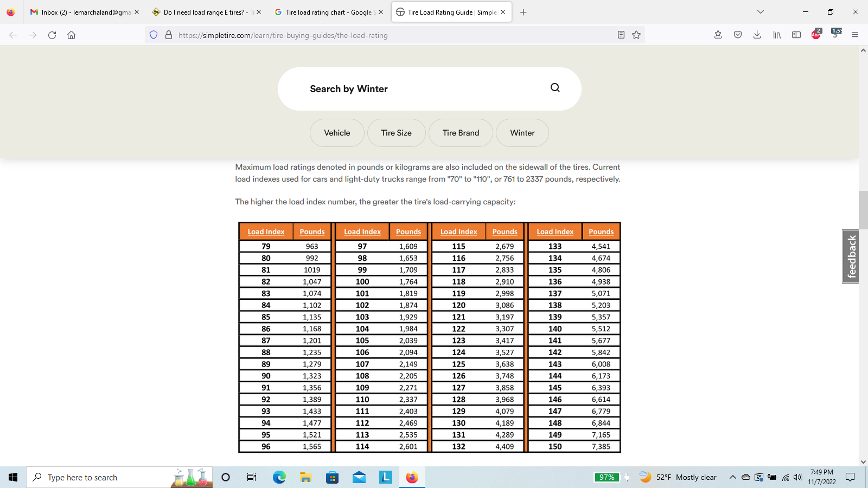Open the Firefox application menu
Viewport: 868px width, 488px height.
855,35
